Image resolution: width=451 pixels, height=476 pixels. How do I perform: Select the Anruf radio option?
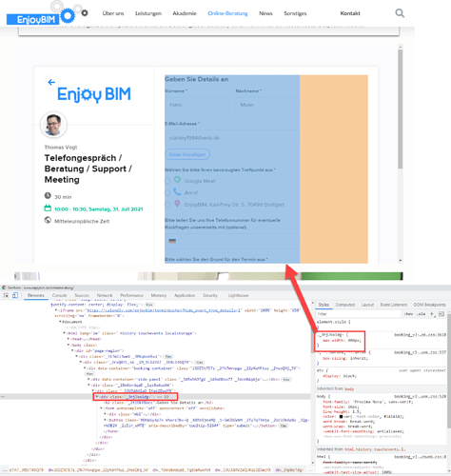click(x=167, y=192)
